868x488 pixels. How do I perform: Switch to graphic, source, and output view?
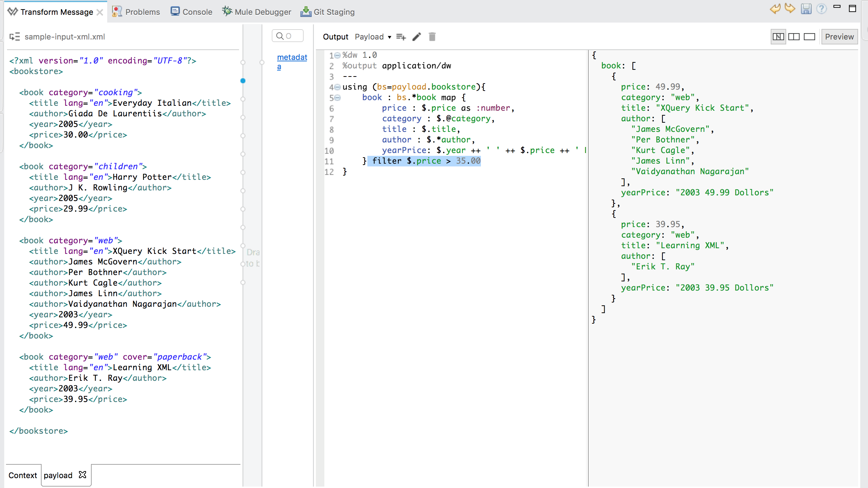click(x=778, y=37)
